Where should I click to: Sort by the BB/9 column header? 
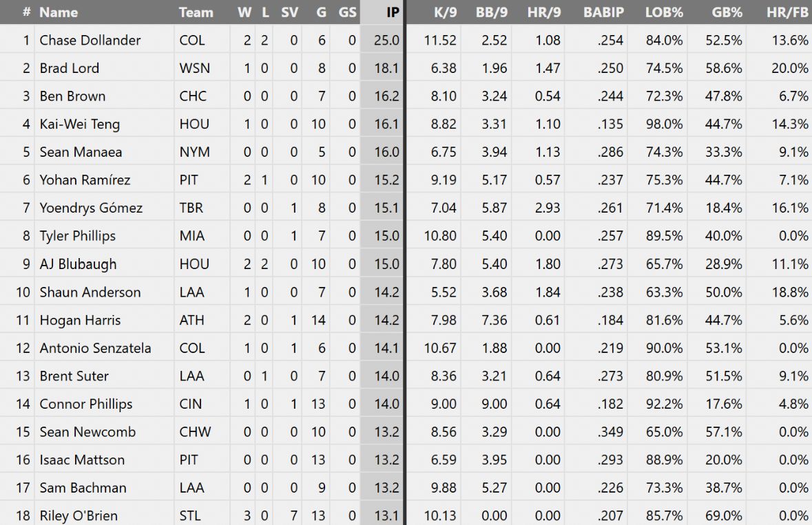(x=492, y=12)
